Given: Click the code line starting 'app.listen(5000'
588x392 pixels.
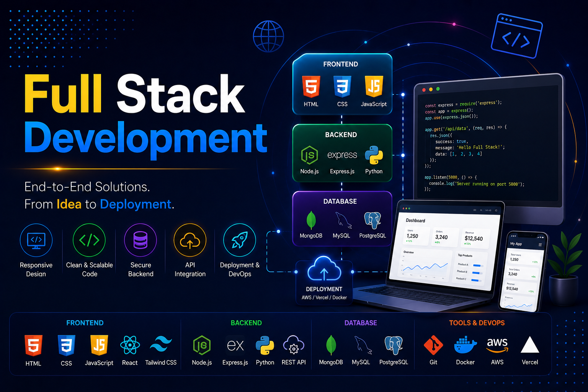Looking at the screenshot, I should (451, 177).
